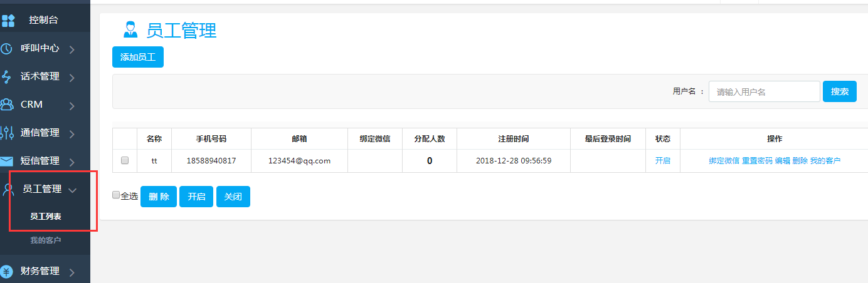Click the 重置密码 link for tt
This screenshot has width=868, height=283.
coord(757,161)
